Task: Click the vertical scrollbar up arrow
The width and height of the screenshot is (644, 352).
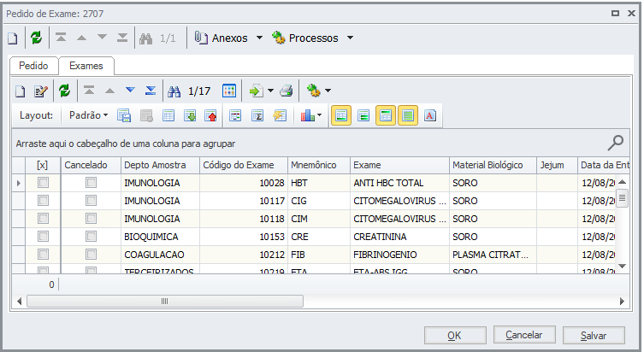Action: pyautogui.click(x=623, y=182)
